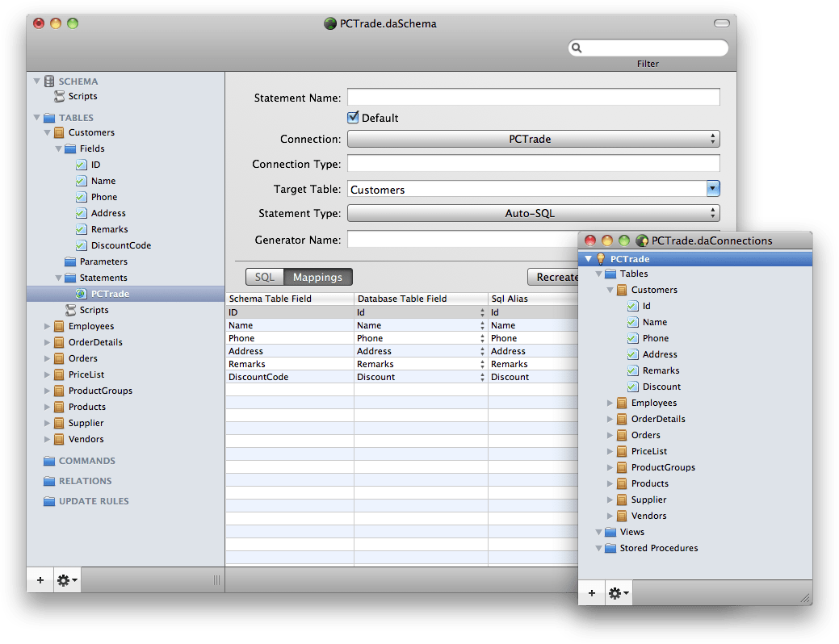The image size is (839, 644).
Task: Click the Parameters icon under Customers
Action: (x=71, y=261)
